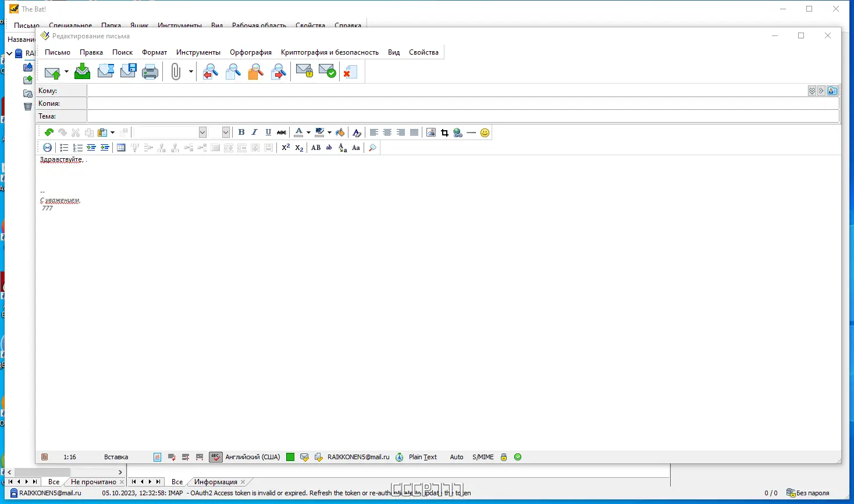Convert text to uppercase AB
The image size is (854, 504).
(316, 148)
